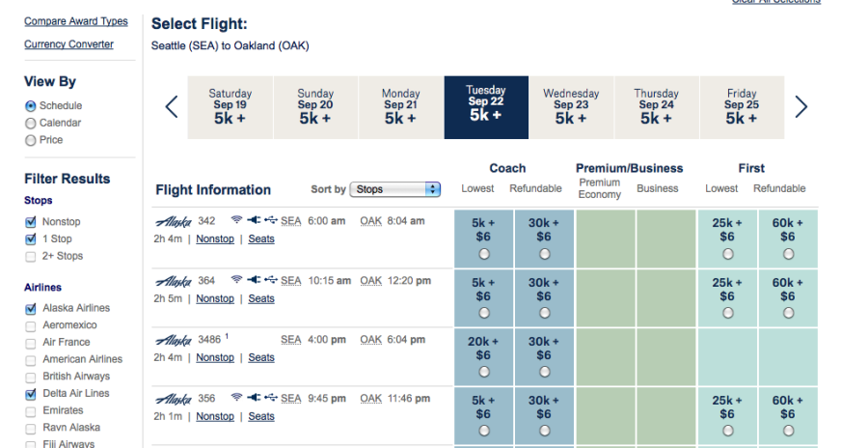The image size is (868, 448).
Task: Select 5k lowest Coach fare for flight 364
Action: click(x=483, y=313)
